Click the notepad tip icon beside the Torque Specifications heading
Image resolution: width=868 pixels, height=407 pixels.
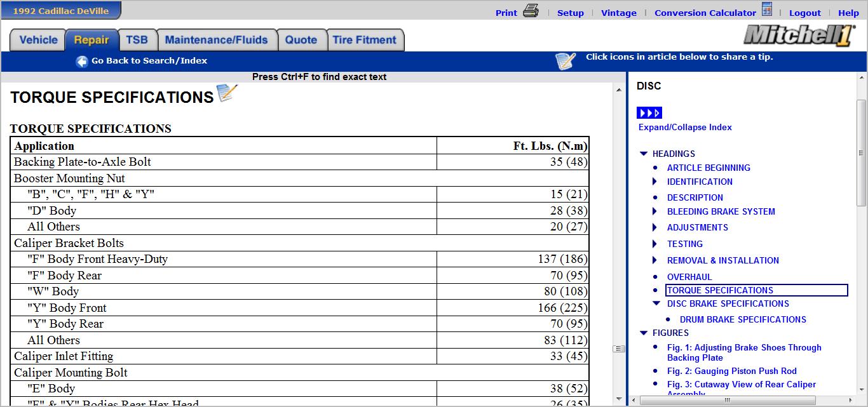click(x=227, y=93)
